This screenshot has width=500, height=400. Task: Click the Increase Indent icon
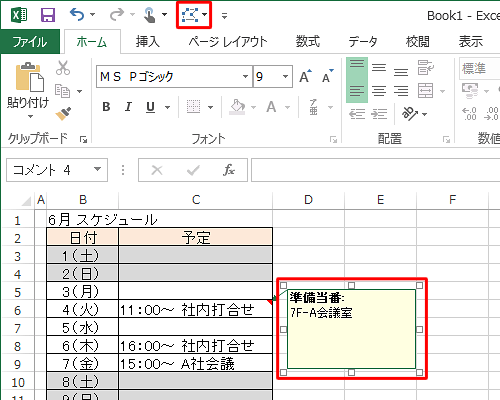(x=379, y=114)
